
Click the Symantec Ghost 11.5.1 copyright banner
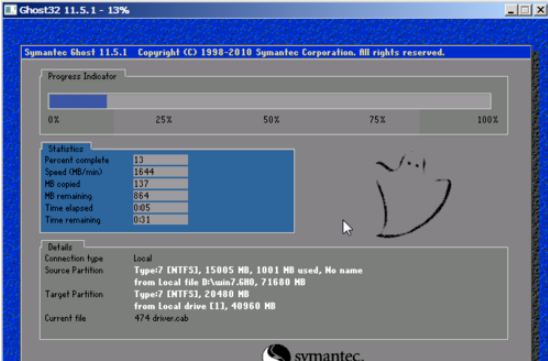[276, 52]
